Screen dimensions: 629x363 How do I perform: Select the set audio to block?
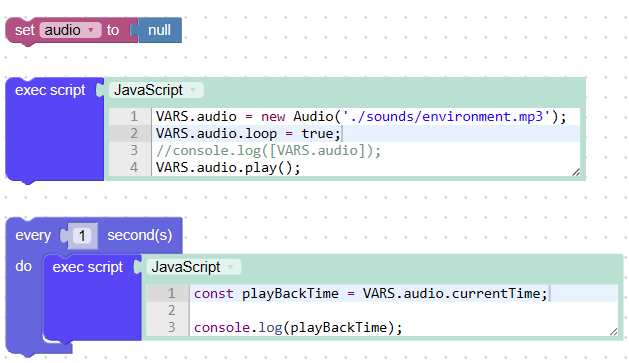pyautogui.click(x=25, y=30)
